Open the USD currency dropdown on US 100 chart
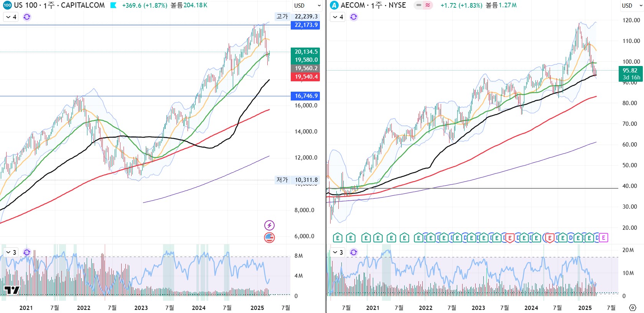Image resolution: width=644 pixels, height=313 pixels. [x=307, y=6]
